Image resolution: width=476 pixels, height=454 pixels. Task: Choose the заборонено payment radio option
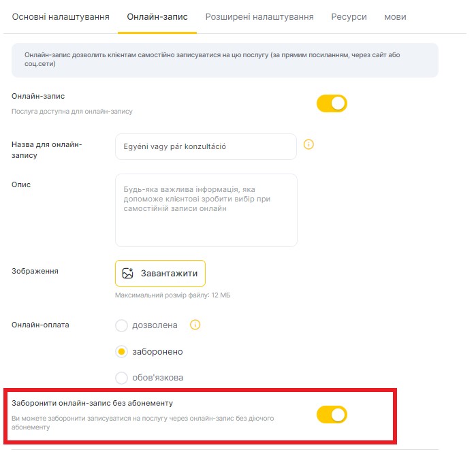coord(122,352)
